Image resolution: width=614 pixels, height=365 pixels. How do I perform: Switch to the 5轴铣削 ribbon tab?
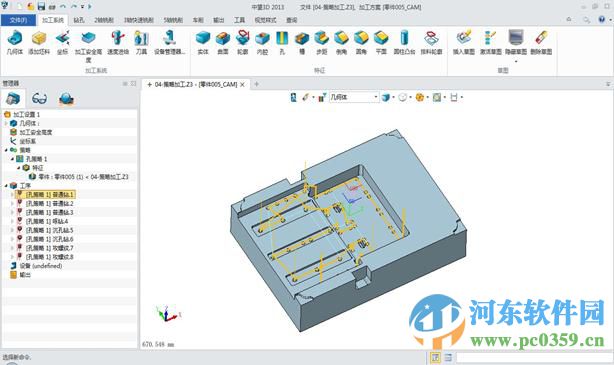(x=173, y=20)
